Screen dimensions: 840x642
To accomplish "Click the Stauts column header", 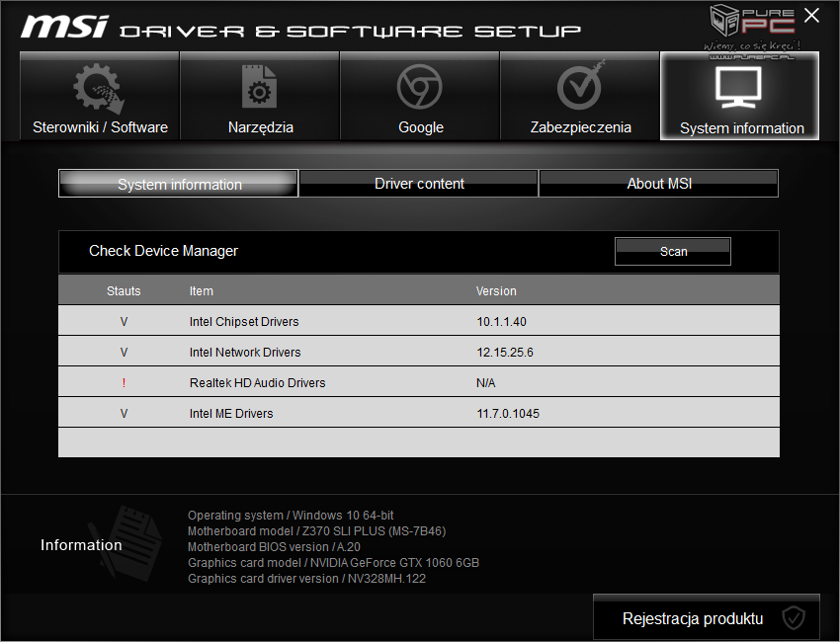I will [124, 290].
